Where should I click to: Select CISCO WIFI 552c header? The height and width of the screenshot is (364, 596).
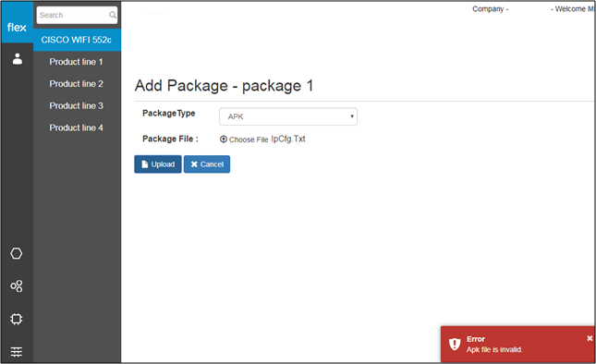tap(78, 40)
